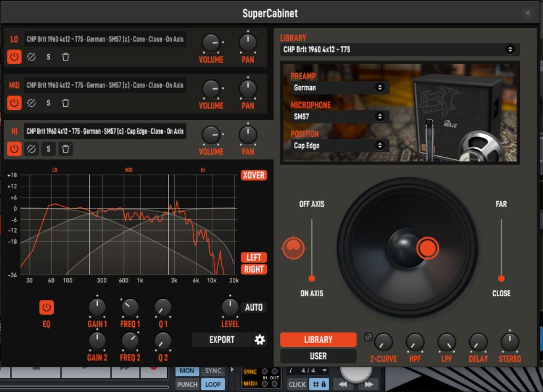Screen dimensions: 543x392
Task: Invert phase on the LO band
Action: tap(31, 57)
